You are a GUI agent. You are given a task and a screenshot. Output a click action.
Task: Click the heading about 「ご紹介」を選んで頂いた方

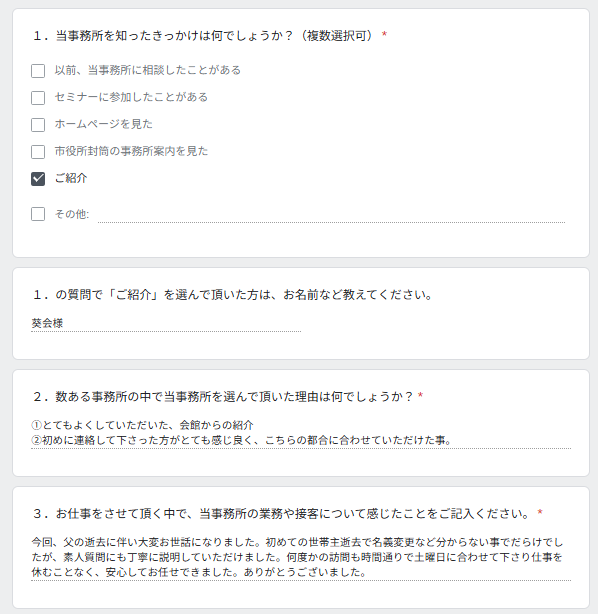click(233, 294)
